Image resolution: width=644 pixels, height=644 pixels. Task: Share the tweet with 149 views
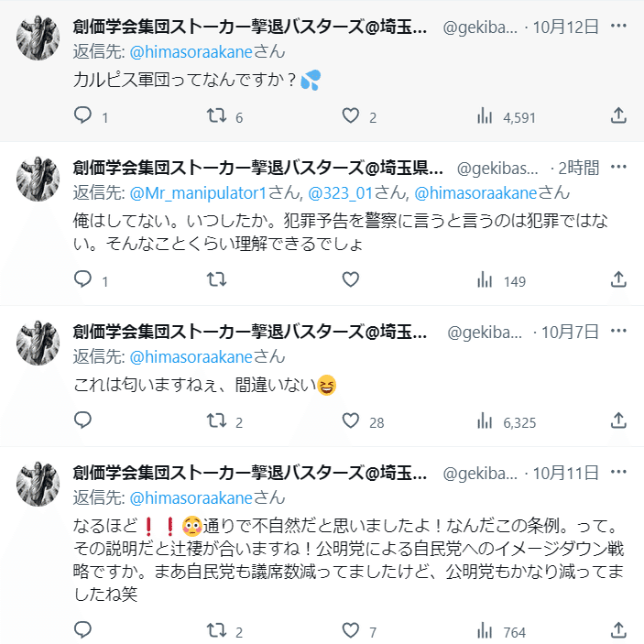(x=618, y=280)
